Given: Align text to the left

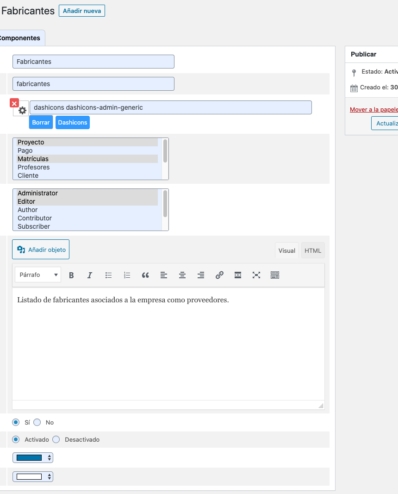Looking at the screenshot, I should [x=164, y=275].
